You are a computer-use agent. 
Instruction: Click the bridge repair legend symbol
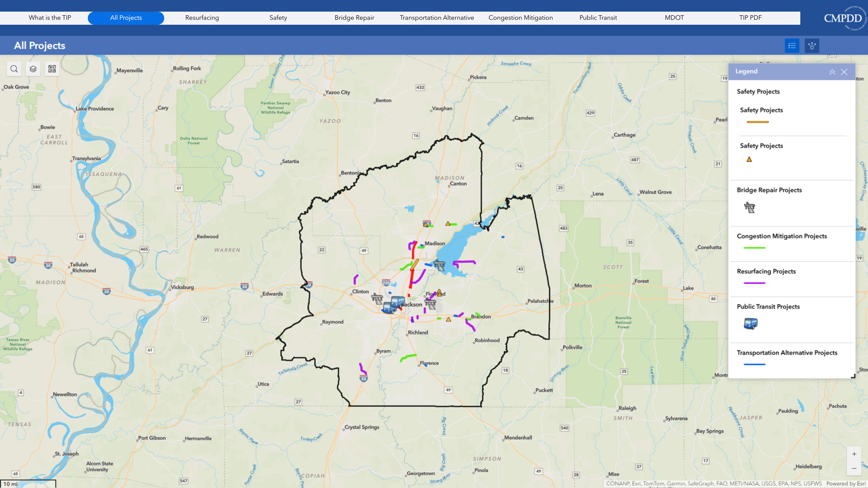750,207
